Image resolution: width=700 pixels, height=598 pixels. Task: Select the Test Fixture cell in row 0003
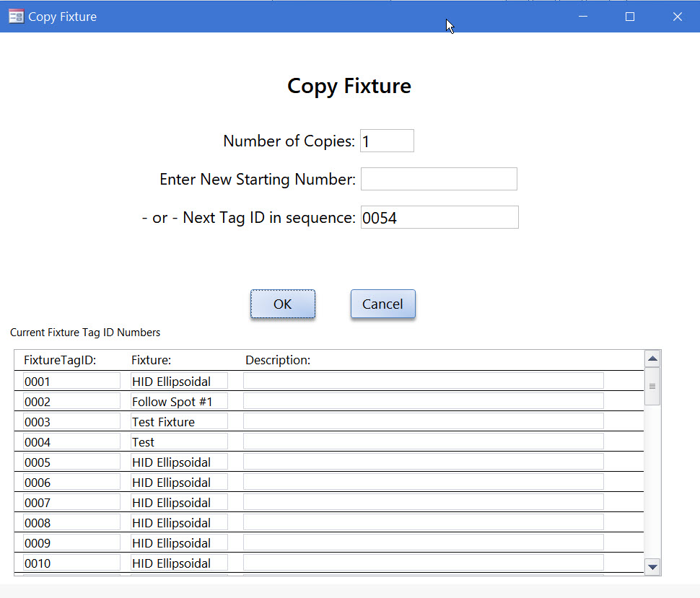(x=179, y=421)
